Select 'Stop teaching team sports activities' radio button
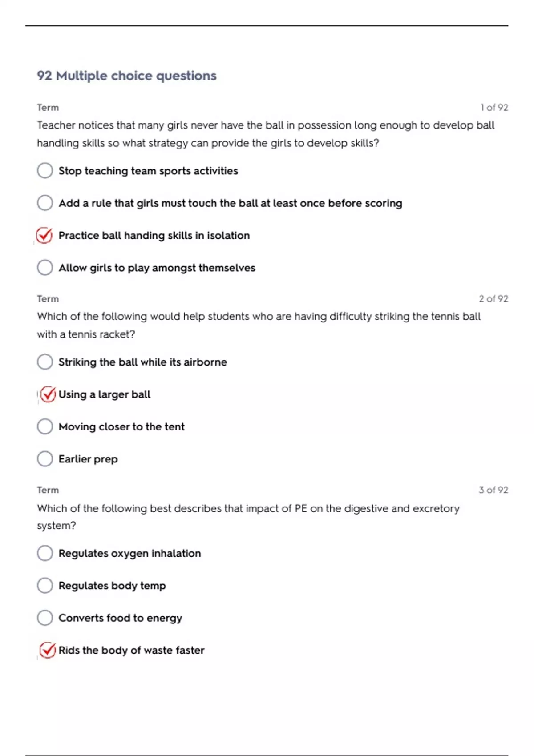This screenshot has width=534, height=756. (x=45, y=170)
